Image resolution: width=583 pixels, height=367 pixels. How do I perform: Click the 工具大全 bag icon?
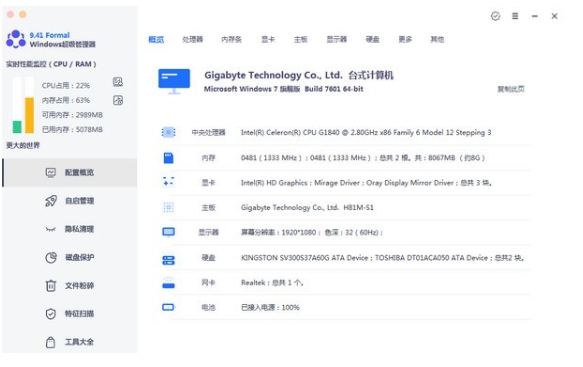pyautogui.click(x=51, y=342)
